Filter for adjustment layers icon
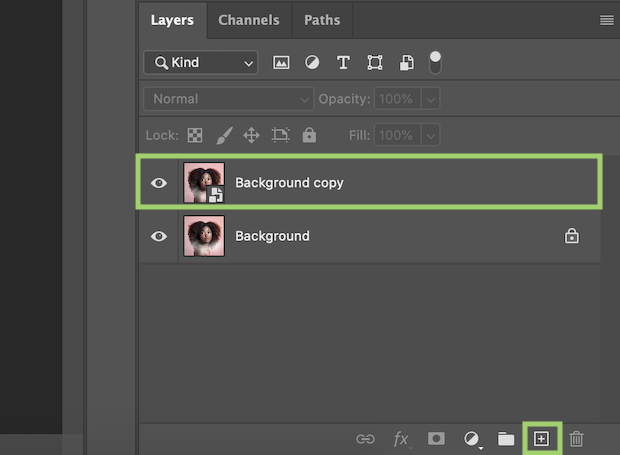The height and width of the screenshot is (455, 620). click(x=312, y=62)
